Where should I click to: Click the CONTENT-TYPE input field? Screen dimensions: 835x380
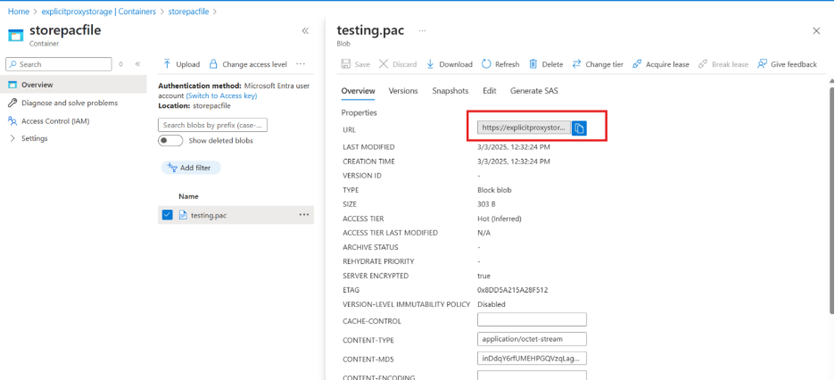point(532,339)
